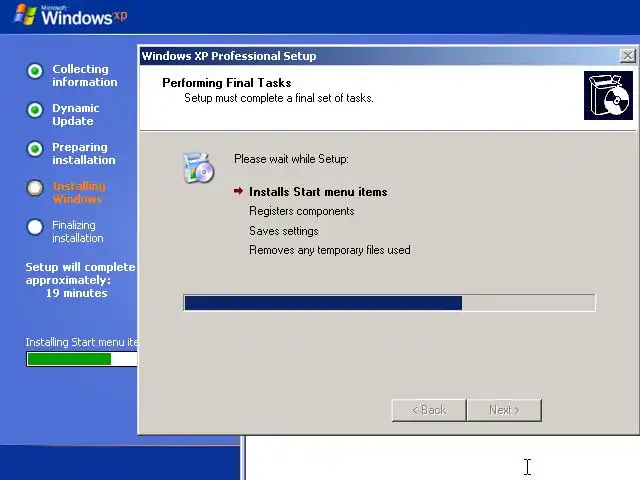Image resolution: width=640 pixels, height=480 pixels.
Task: Select the Installing Windows step bullet
Action: (35, 188)
